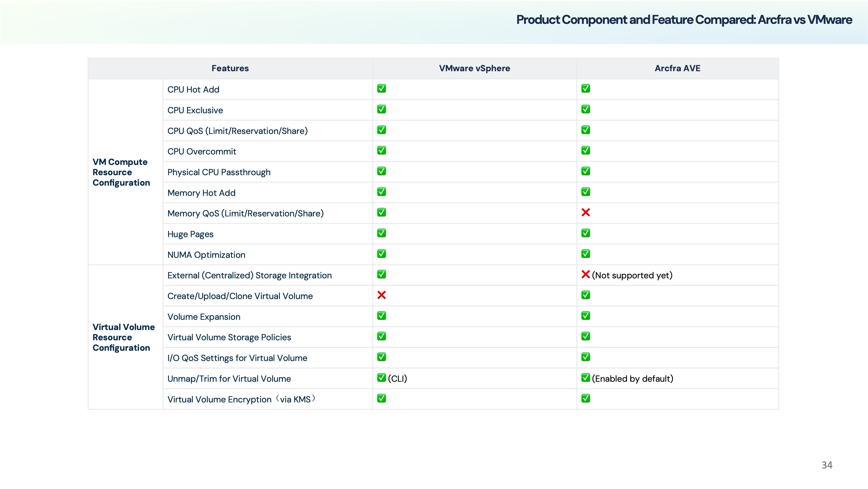Click the (Not supported yet) note
The height and width of the screenshot is (489, 868).
[632, 276]
